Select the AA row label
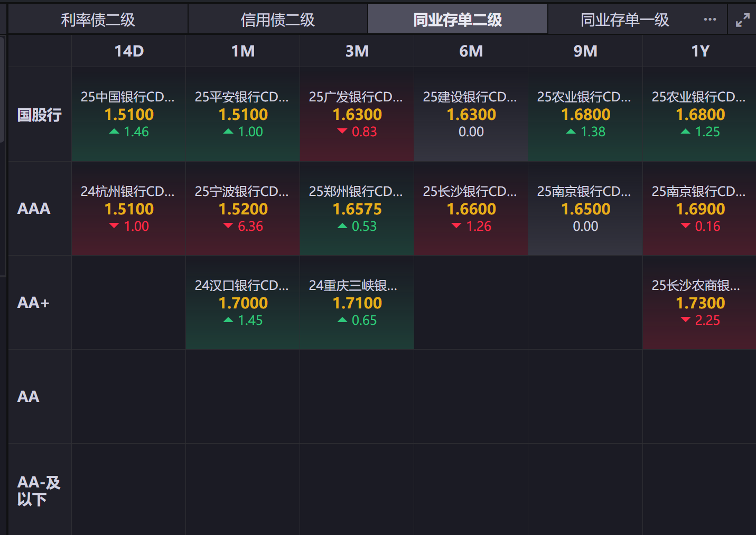The height and width of the screenshot is (535, 756). coord(29,397)
